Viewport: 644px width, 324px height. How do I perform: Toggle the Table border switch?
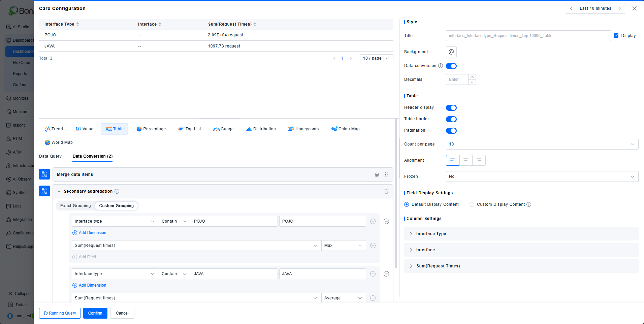(451, 119)
